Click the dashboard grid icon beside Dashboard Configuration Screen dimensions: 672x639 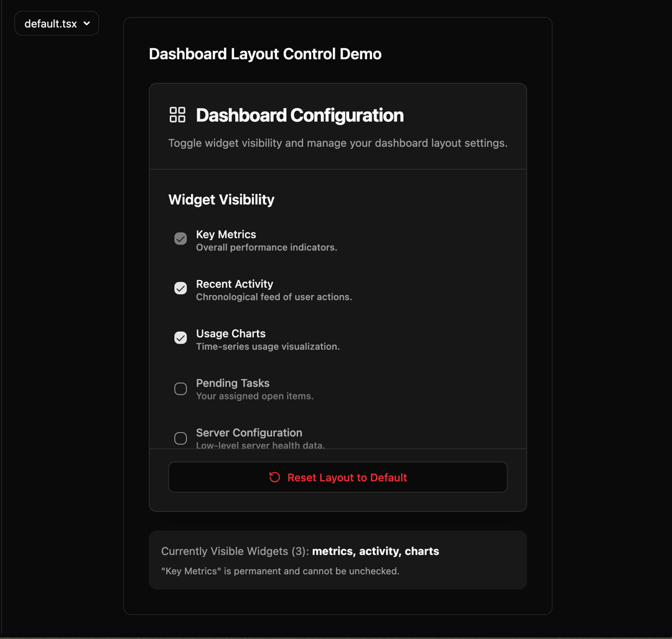tap(177, 115)
